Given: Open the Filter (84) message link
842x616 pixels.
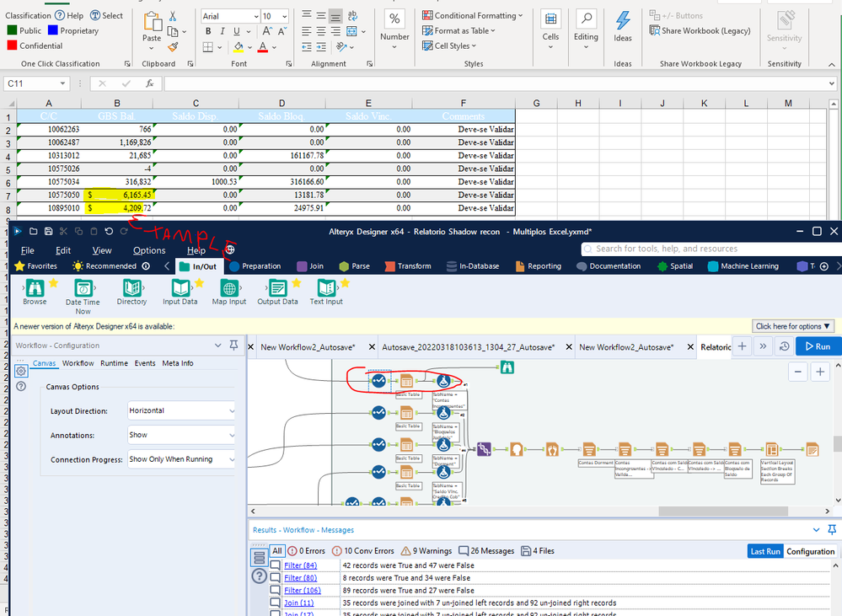Looking at the screenshot, I should pyautogui.click(x=300, y=565).
